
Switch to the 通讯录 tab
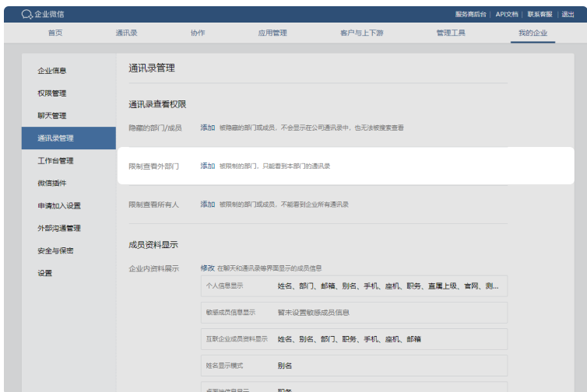click(x=126, y=33)
